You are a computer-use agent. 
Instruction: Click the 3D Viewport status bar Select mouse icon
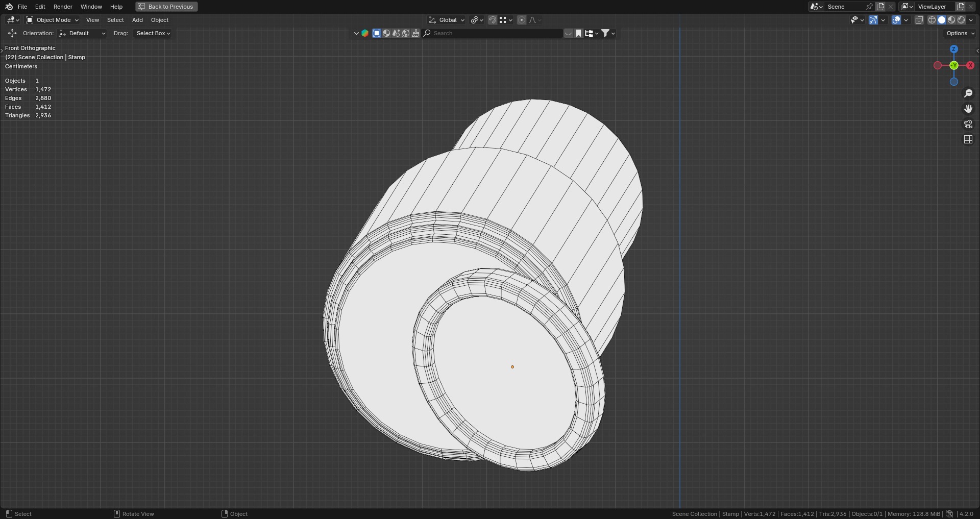tap(9, 514)
